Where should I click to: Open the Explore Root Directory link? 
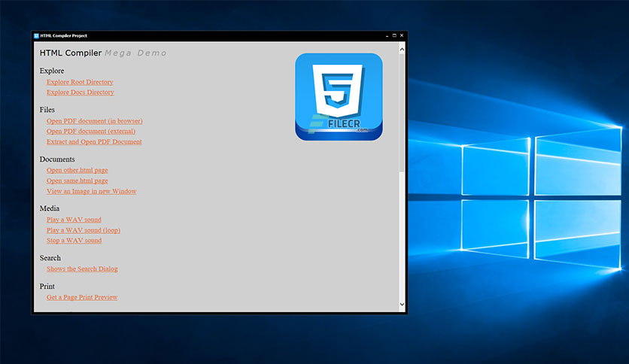click(80, 82)
